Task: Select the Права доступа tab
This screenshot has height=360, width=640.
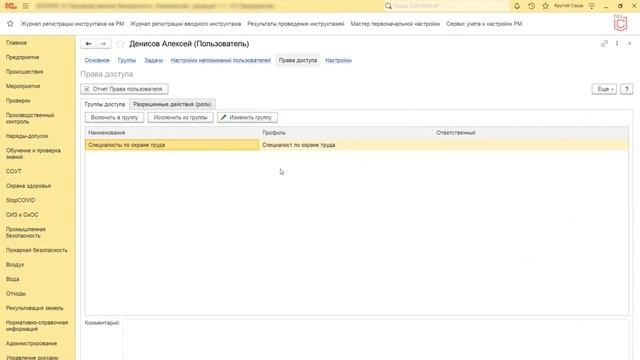Action: tap(298, 60)
